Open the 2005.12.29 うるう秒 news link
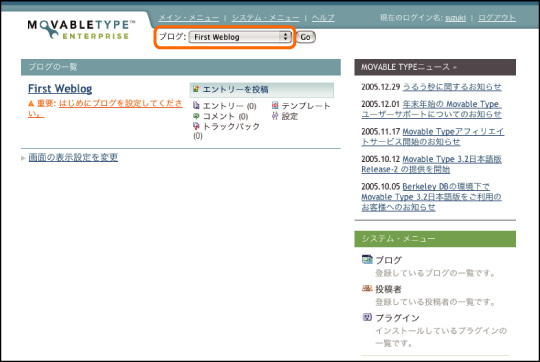 (x=452, y=87)
